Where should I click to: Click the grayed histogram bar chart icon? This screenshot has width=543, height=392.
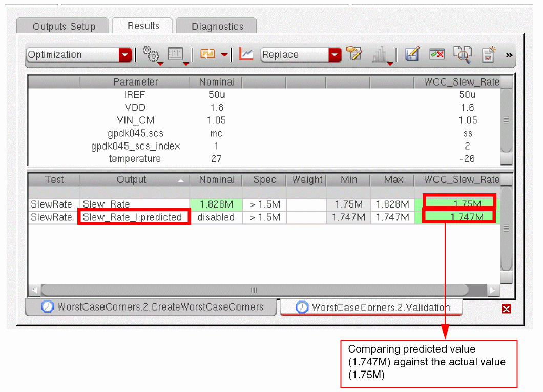point(379,54)
